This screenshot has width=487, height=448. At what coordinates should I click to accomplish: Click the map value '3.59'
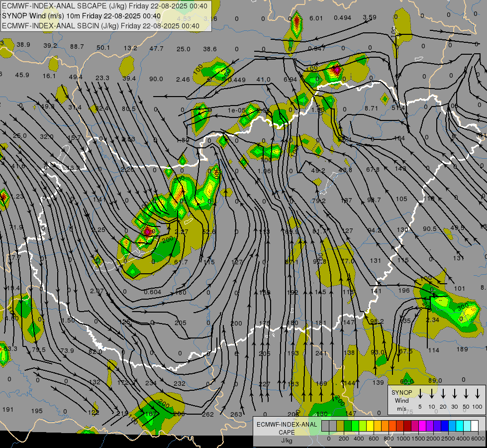(370, 17)
